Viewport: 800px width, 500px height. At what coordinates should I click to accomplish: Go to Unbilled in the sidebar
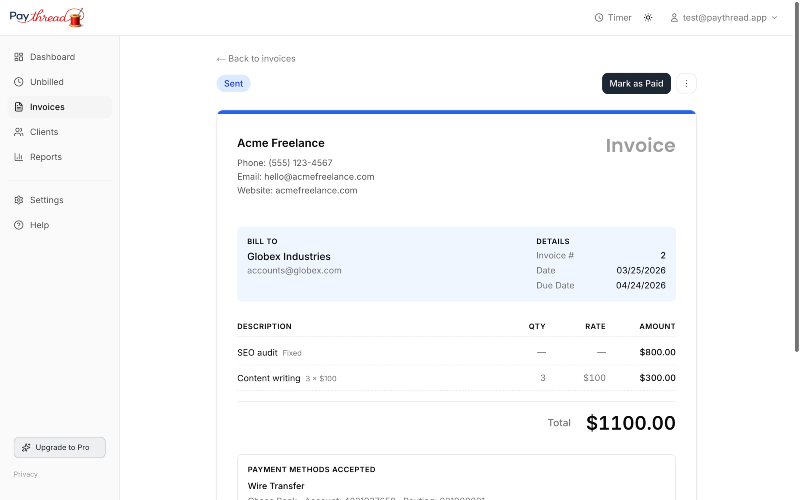[46, 82]
